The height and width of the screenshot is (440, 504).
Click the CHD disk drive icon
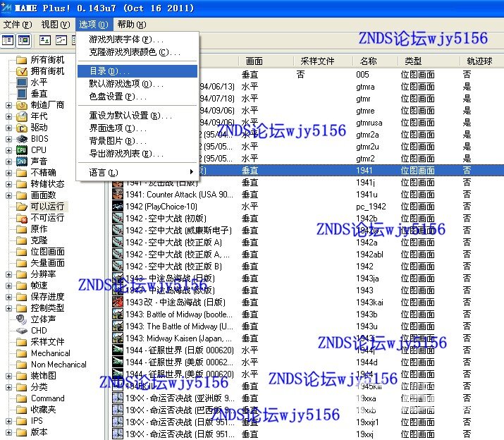pos(22,331)
